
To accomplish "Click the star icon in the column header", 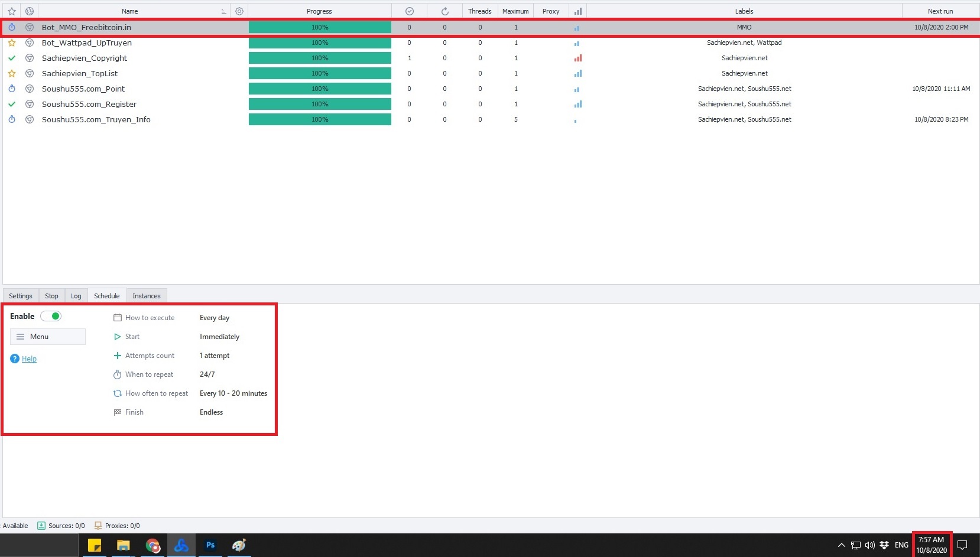I will coord(12,11).
